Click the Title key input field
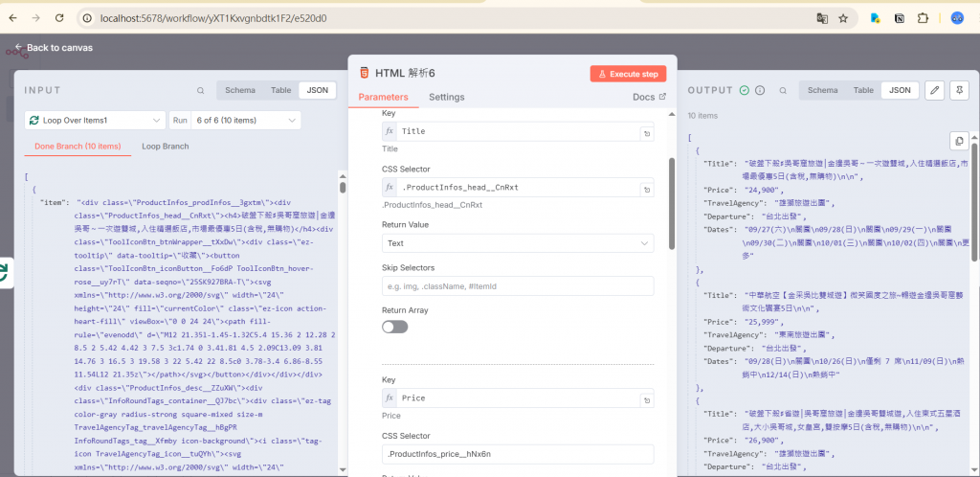980x477 pixels. tap(518, 132)
